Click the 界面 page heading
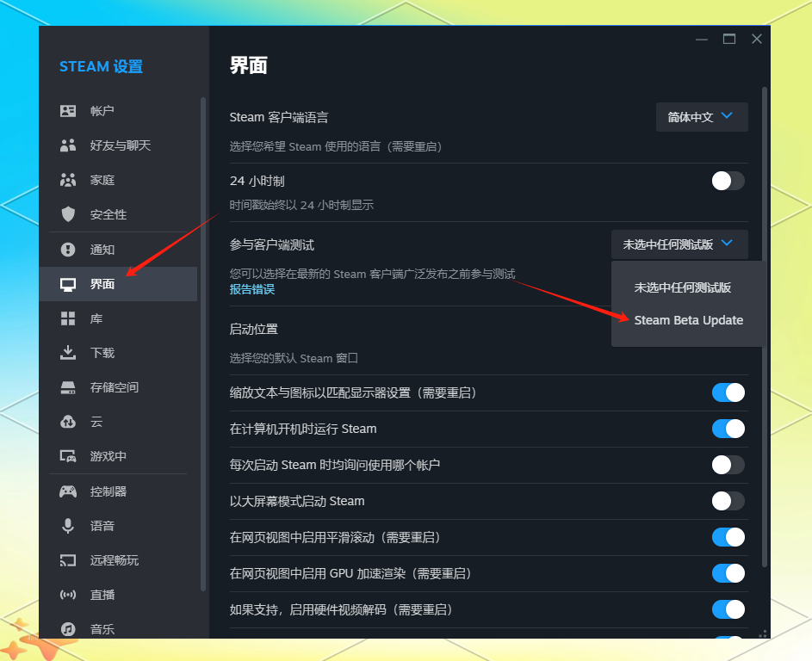 click(249, 65)
